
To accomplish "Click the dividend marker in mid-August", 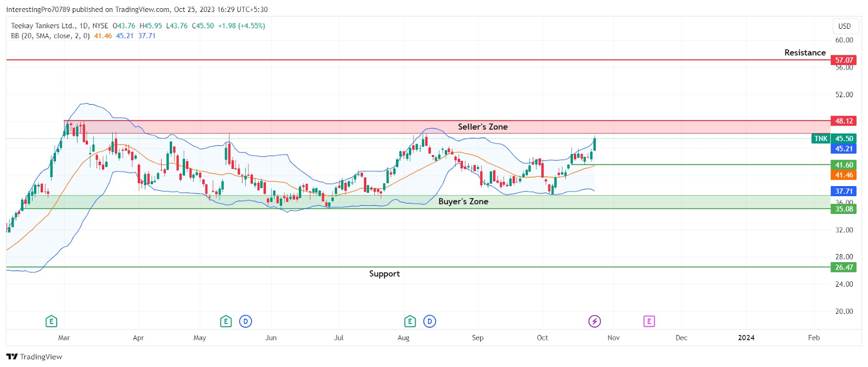I will point(430,321).
